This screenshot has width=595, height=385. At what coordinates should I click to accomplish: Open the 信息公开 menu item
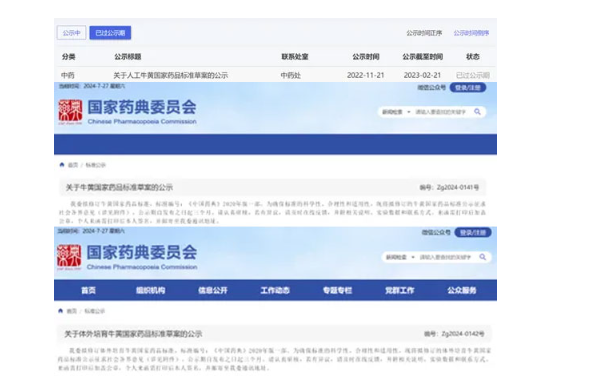(213, 291)
